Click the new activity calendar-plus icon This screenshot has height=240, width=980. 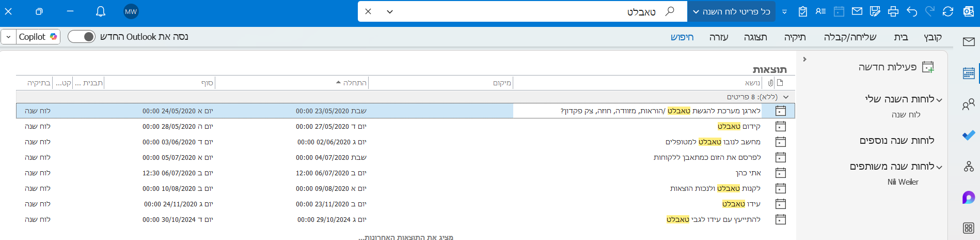(x=928, y=67)
